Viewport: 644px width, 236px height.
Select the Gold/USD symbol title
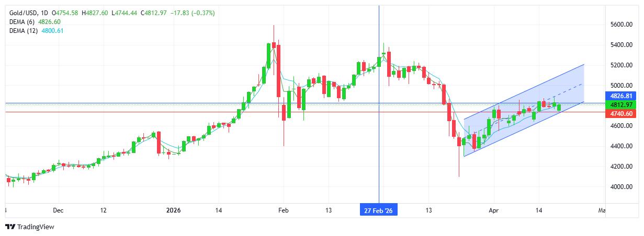[23, 13]
